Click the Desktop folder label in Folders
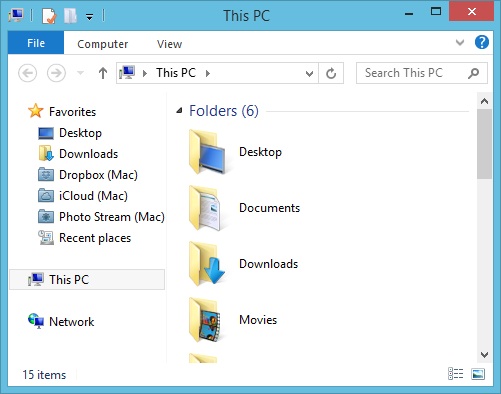Screen dimensions: 501x394 point(260,152)
